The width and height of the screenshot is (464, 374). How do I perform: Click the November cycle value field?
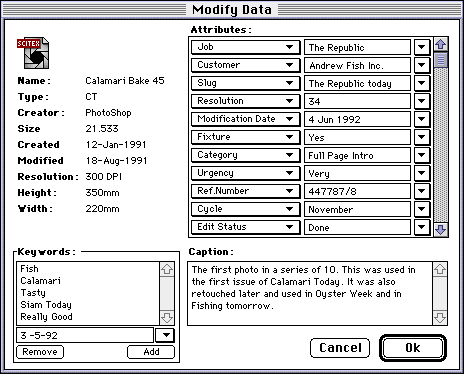point(357,209)
